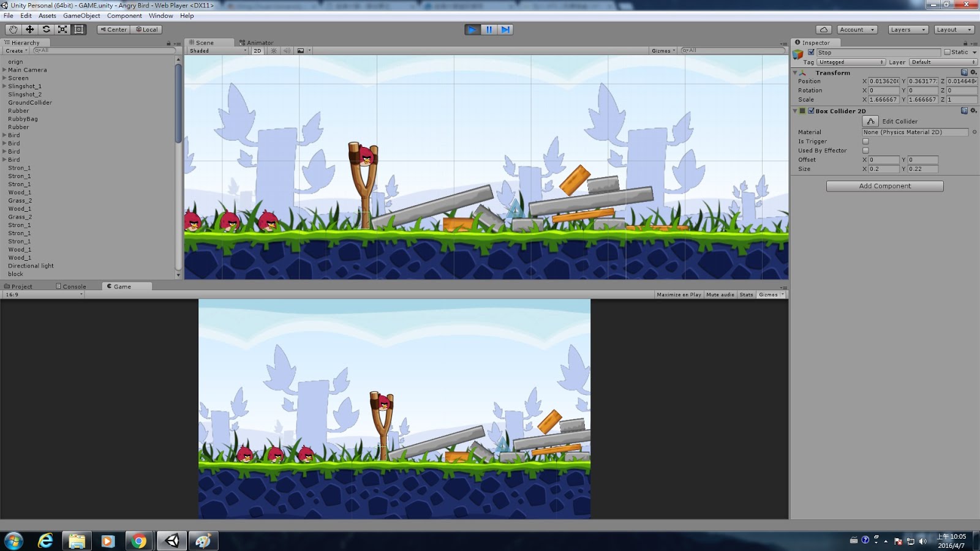Enable the Used By Effector checkbox

tap(865, 151)
